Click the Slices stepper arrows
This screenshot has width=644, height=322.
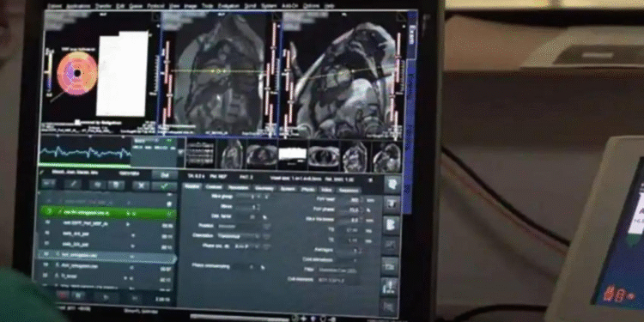click(x=258, y=207)
